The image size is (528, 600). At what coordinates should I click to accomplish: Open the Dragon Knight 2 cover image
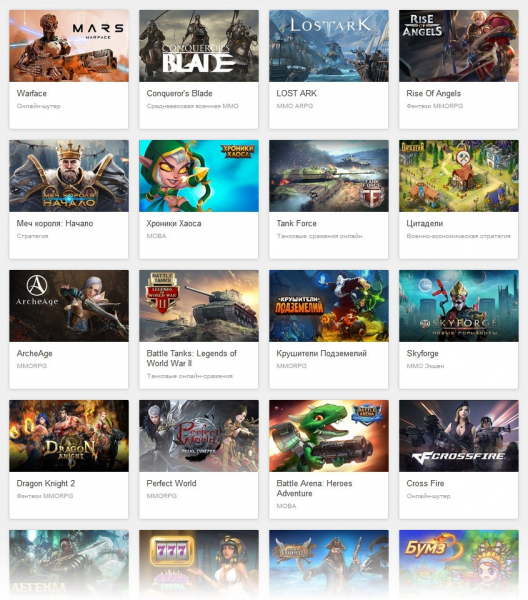click(x=69, y=436)
